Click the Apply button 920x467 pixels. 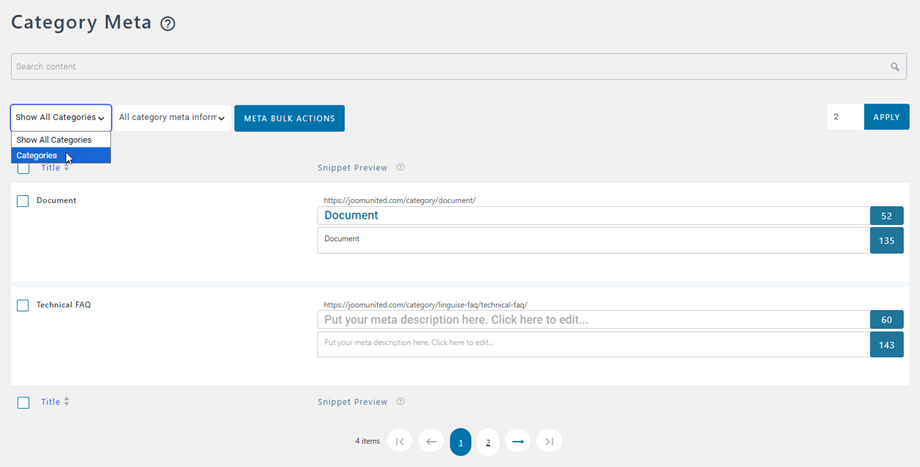(887, 117)
